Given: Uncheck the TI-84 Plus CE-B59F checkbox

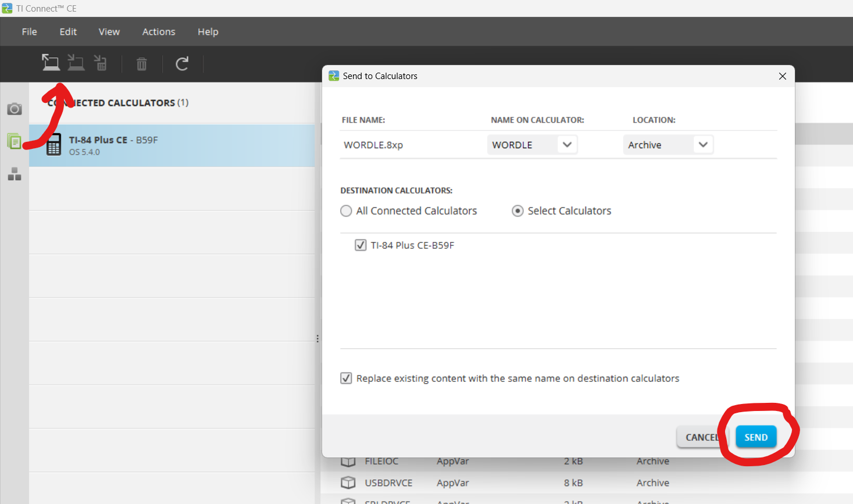Looking at the screenshot, I should coord(361,245).
